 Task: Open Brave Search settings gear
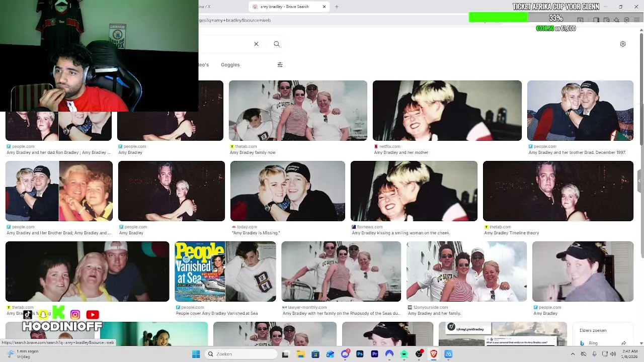pyautogui.click(x=622, y=44)
